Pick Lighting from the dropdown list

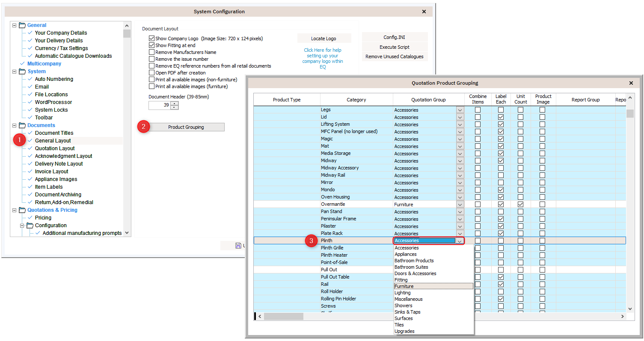click(x=433, y=293)
